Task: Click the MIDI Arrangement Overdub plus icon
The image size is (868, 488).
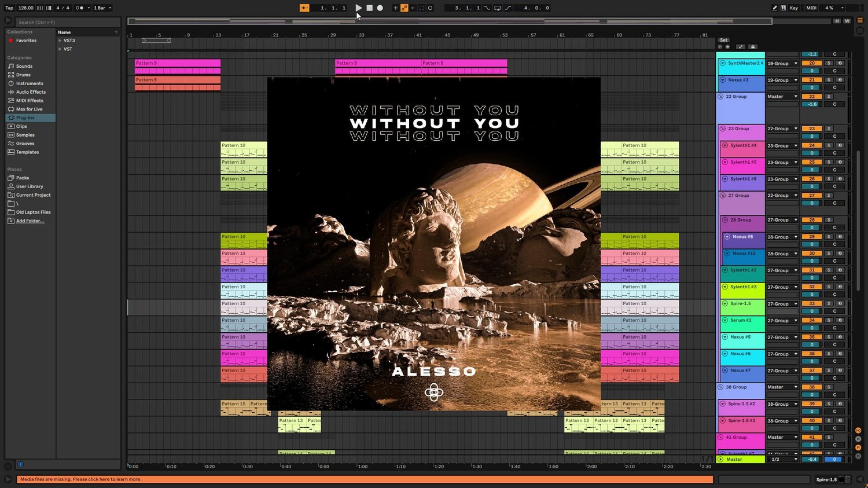Action: click(x=396, y=8)
